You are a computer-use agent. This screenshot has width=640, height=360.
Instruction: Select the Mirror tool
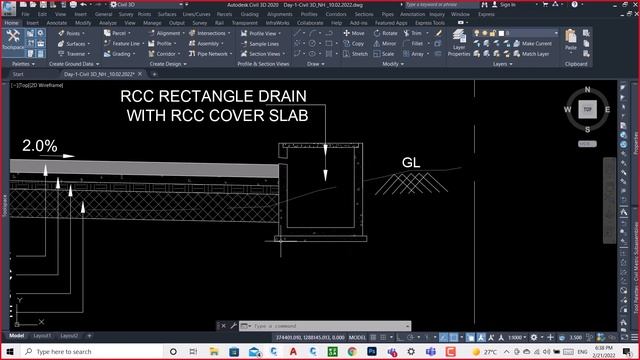click(x=385, y=43)
